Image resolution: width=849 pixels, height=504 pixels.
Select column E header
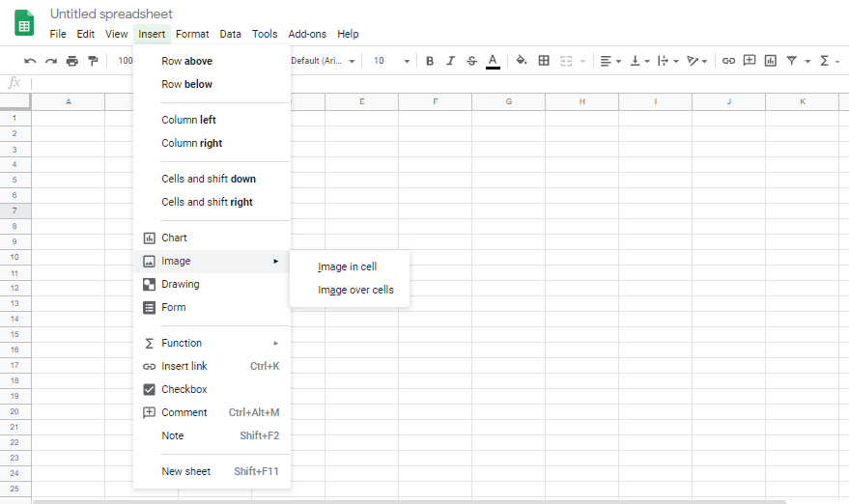pos(361,101)
